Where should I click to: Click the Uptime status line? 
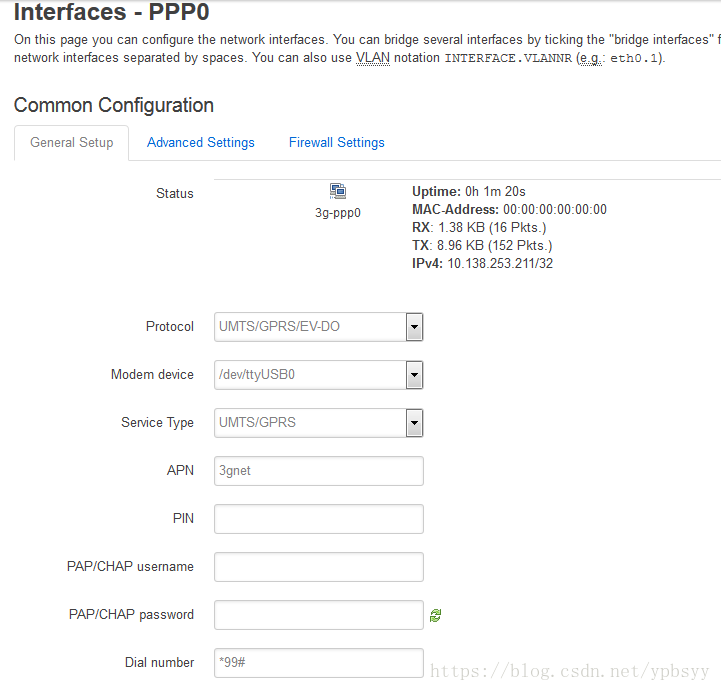[x=468, y=191]
